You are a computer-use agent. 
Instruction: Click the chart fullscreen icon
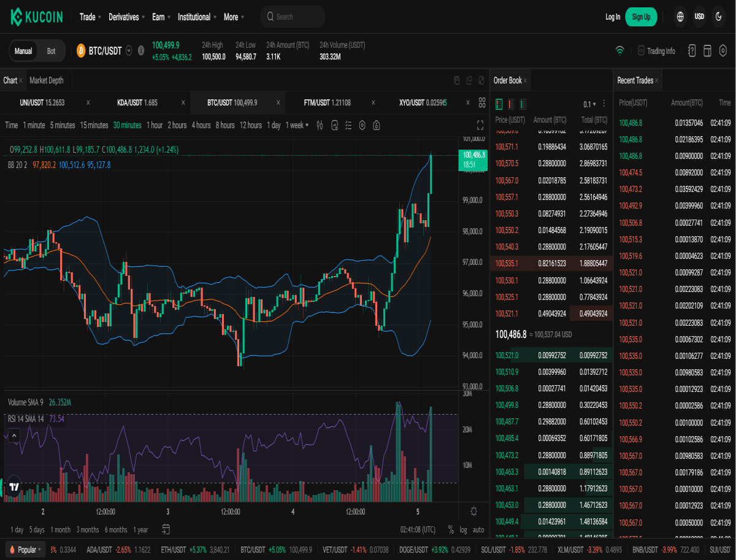coord(480,125)
